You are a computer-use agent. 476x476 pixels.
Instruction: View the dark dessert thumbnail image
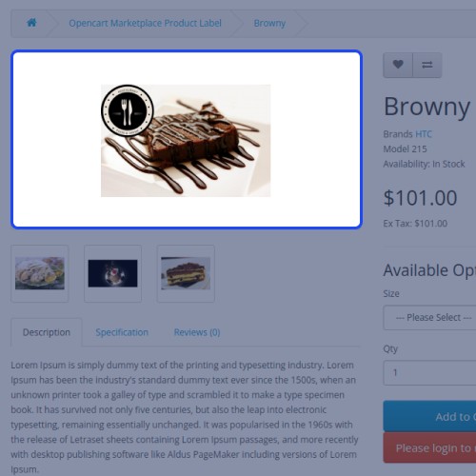tap(112, 273)
